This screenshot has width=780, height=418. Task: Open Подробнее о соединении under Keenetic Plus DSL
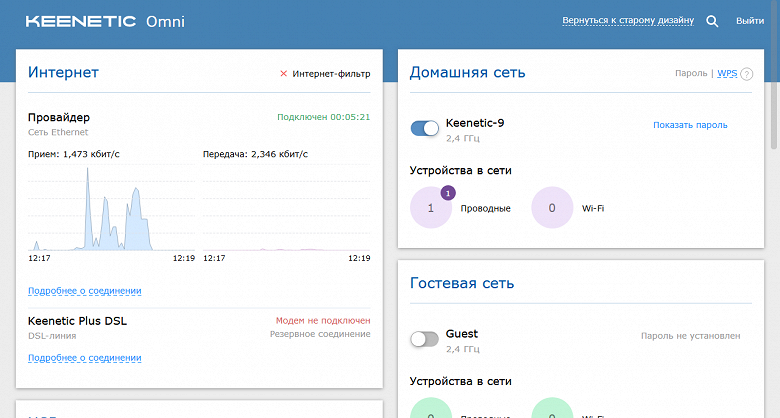85,358
